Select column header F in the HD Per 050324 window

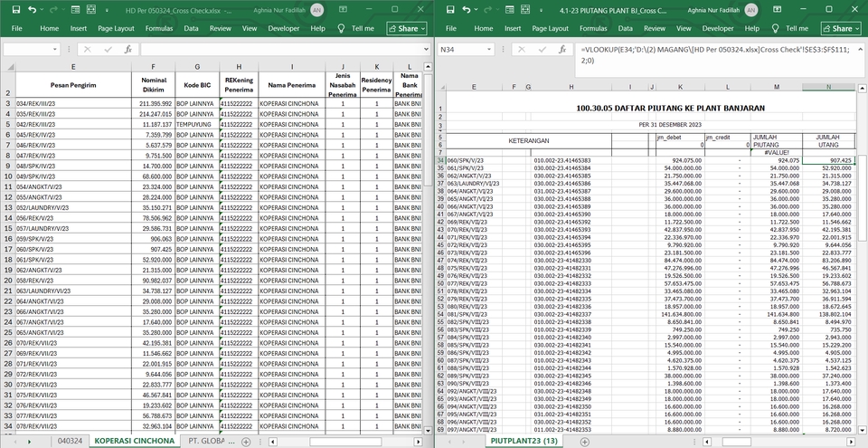[x=154, y=67]
